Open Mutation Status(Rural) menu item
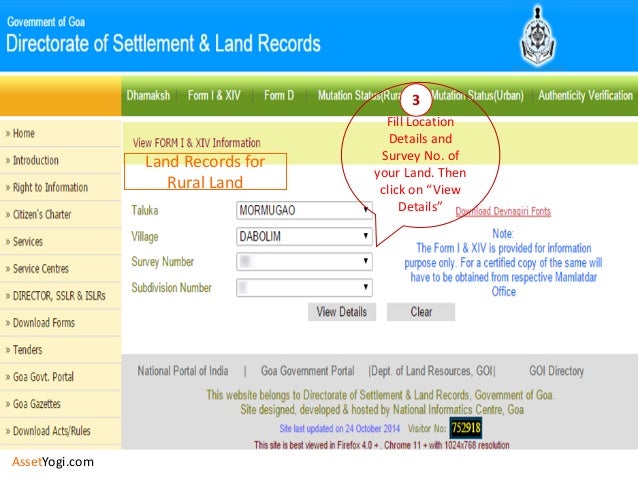Screen dimensions: 638x479 (358, 96)
